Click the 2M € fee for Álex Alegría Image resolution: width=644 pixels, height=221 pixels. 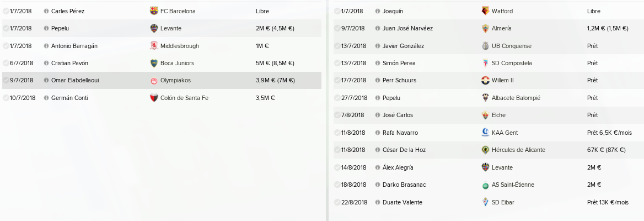click(594, 167)
